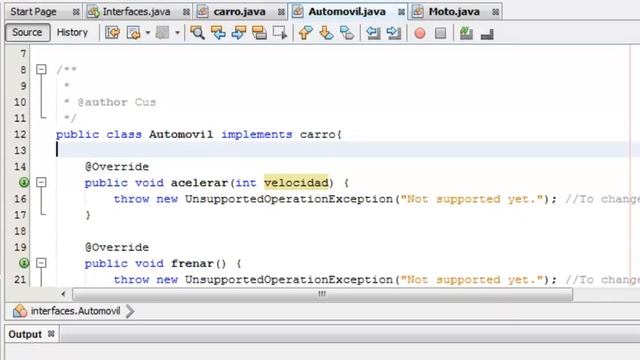The height and width of the screenshot is (360, 640).
Task: Click the Moto.java tab file icon
Action: click(418, 12)
